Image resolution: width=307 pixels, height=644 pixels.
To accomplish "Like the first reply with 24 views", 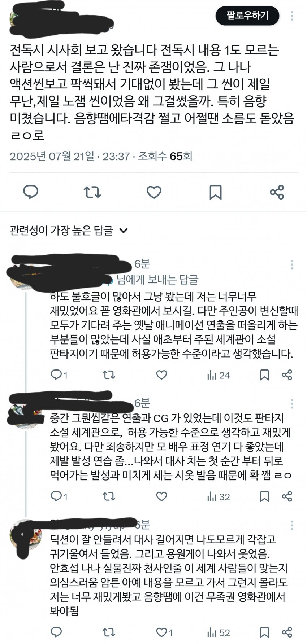I will [161, 375].
